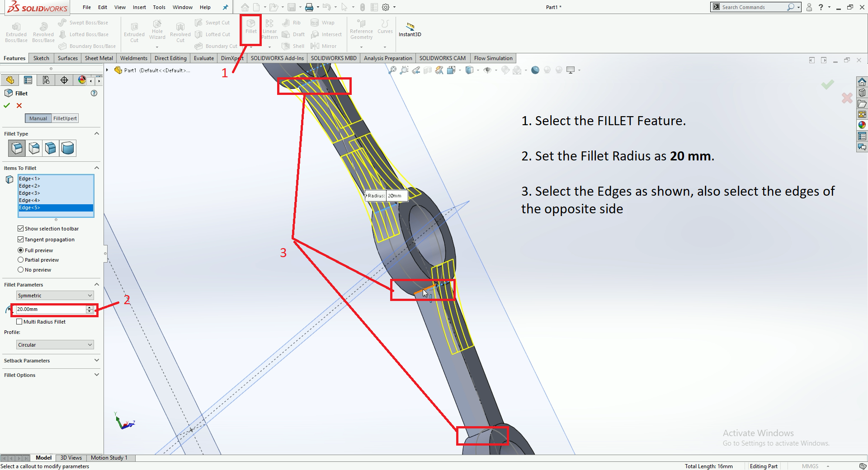
Task: Open the Symmetric fillet method dropdown
Action: point(55,296)
